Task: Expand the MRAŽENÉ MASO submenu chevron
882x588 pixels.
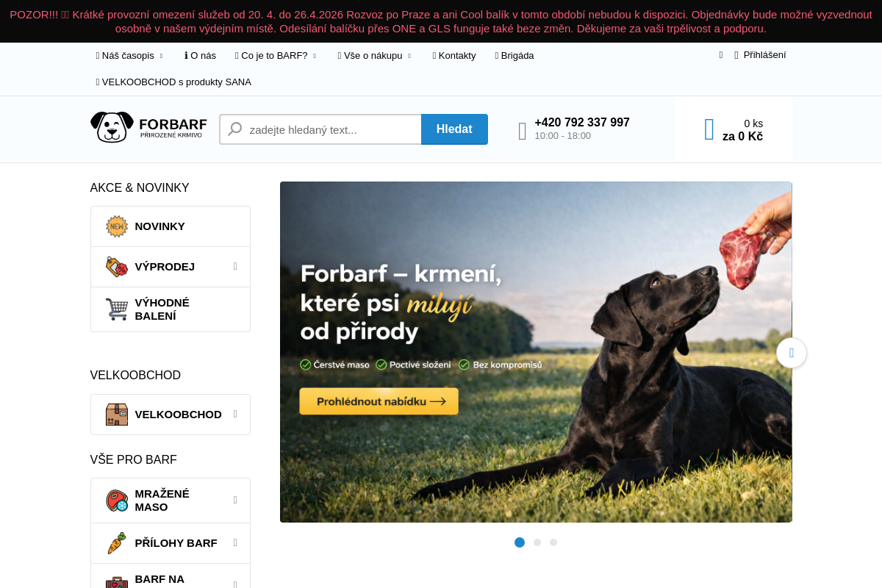Action: tap(237, 500)
